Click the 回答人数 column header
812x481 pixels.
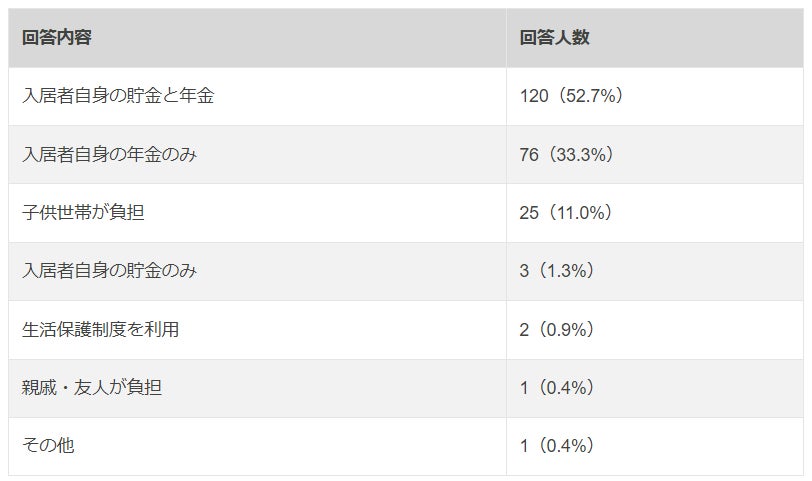coord(554,37)
